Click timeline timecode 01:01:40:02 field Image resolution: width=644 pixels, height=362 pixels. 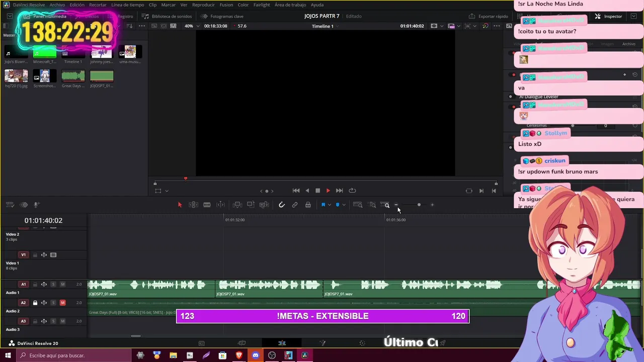coord(43,220)
